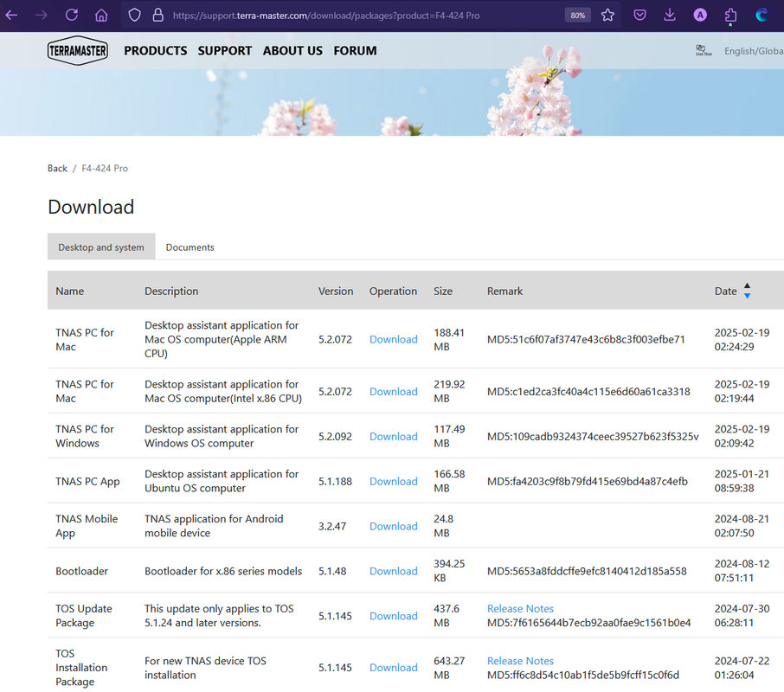Reload the page with refresh icon
The height and width of the screenshot is (692, 784).
tap(72, 15)
